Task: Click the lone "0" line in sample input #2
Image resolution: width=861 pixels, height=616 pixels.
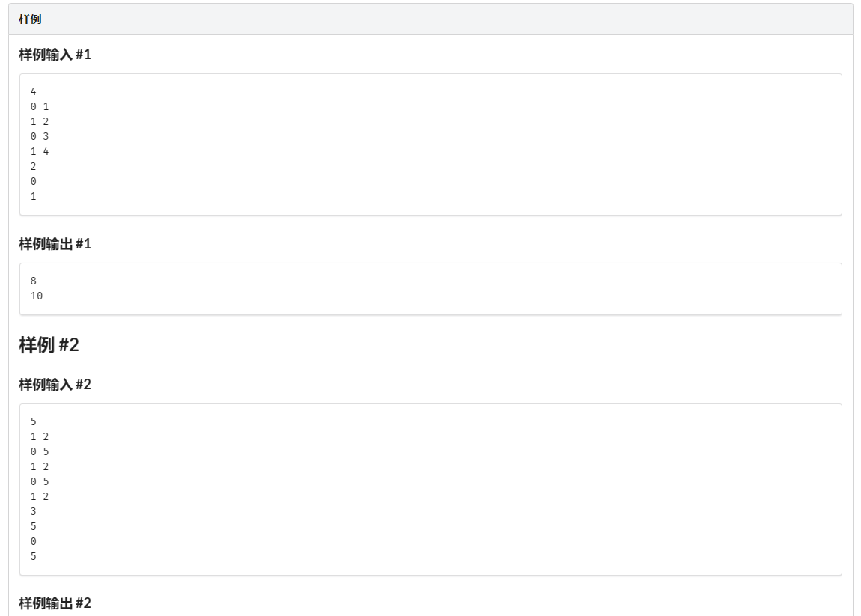Action: coord(34,541)
